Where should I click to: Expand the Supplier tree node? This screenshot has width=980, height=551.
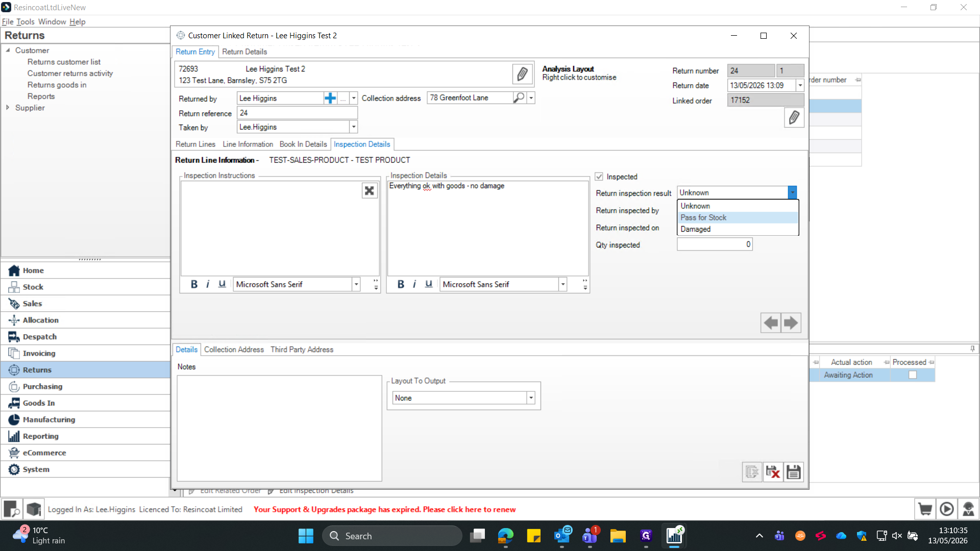(x=8, y=108)
